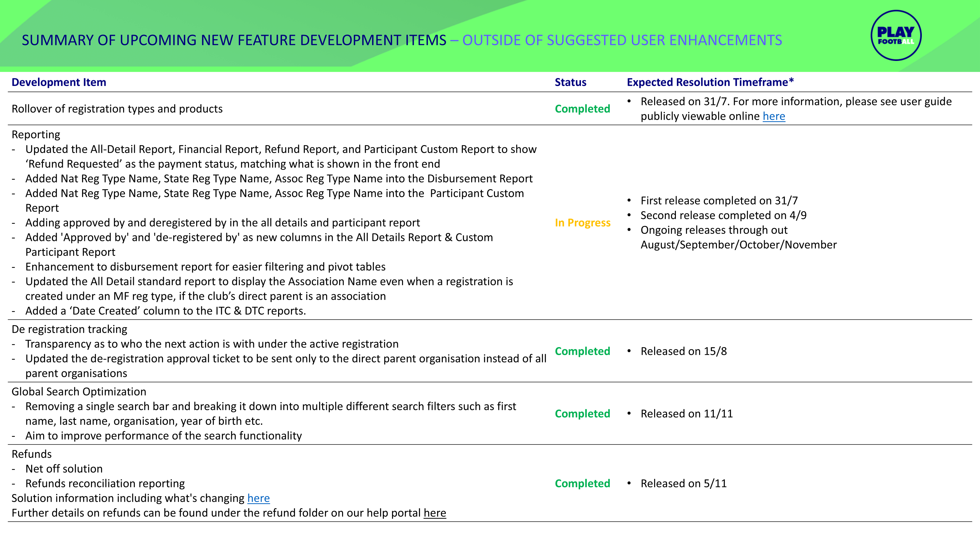Screen dimensions: 980x551
Task: Click 'Second release completed on 4/9' bullet
Action: pos(723,216)
